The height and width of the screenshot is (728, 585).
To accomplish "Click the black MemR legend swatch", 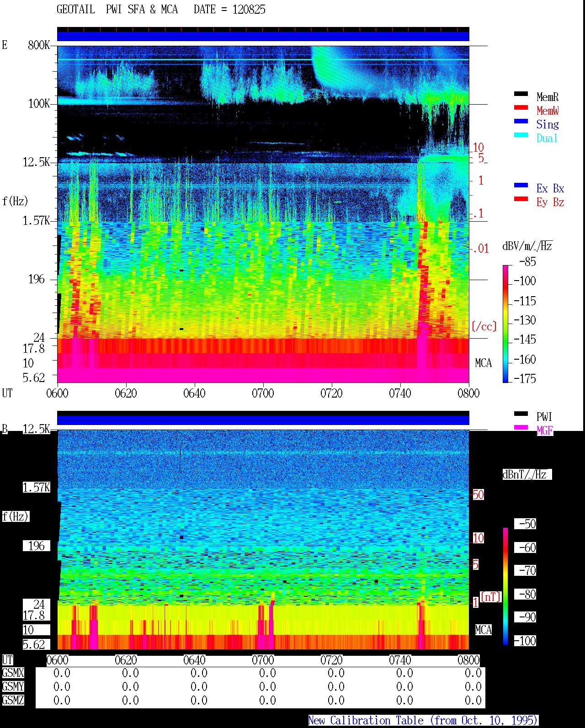I will point(521,94).
